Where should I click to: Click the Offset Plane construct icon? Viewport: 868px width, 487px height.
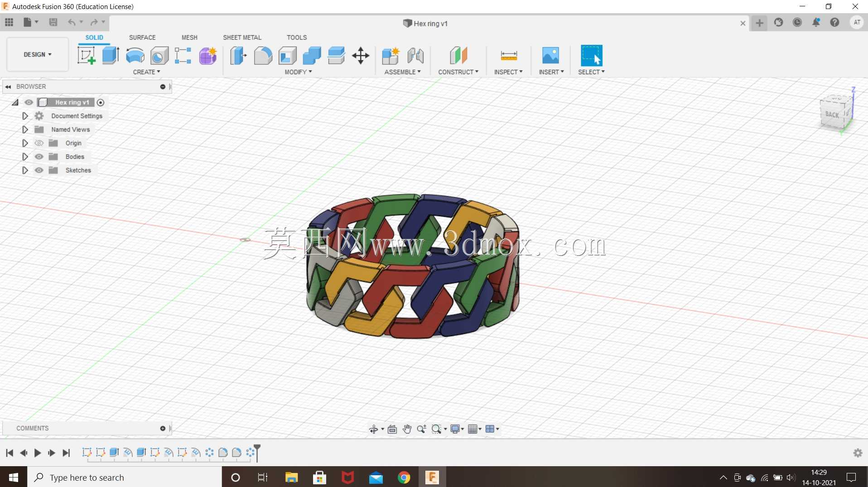458,56
